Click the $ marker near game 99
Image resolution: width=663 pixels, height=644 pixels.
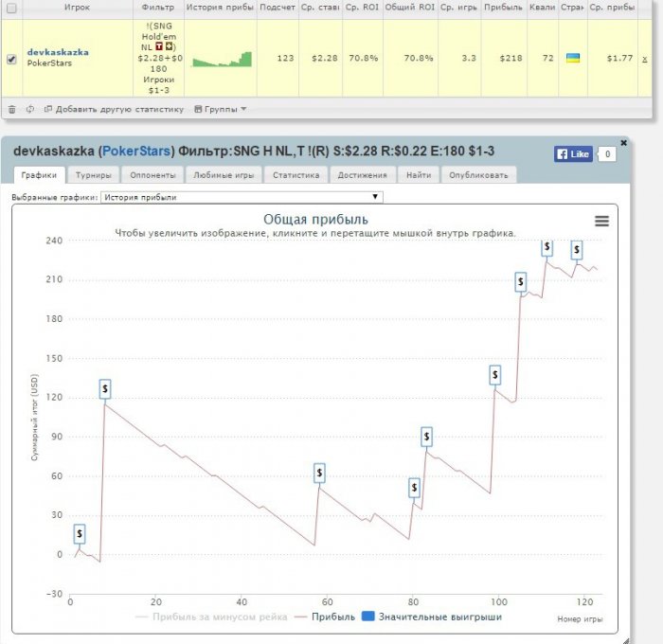[495, 375]
